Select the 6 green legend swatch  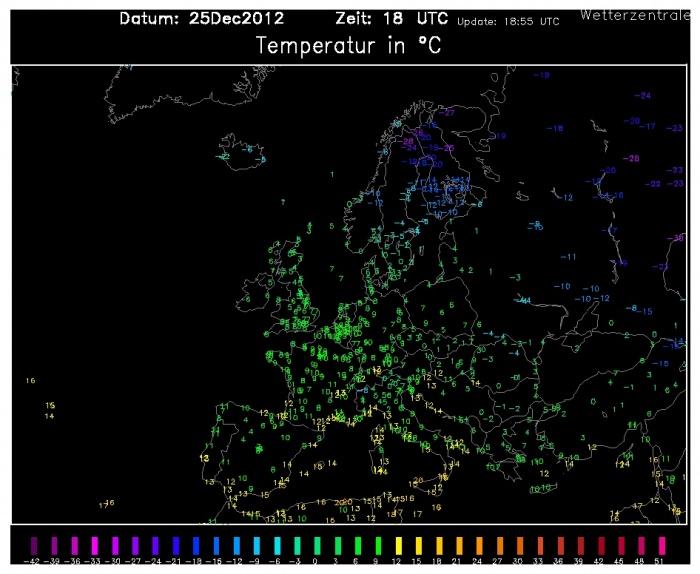[x=359, y=545]
